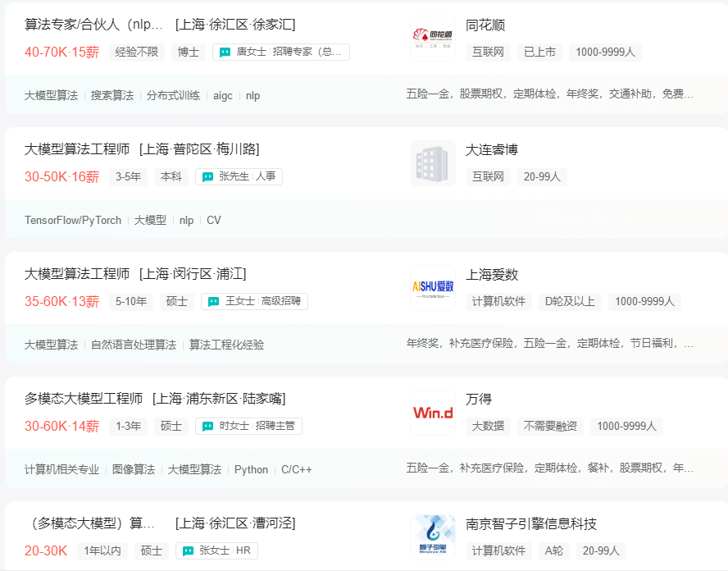Click salary 40-70K·15薪
Screen dimensions: 728x571
point(61,52)
